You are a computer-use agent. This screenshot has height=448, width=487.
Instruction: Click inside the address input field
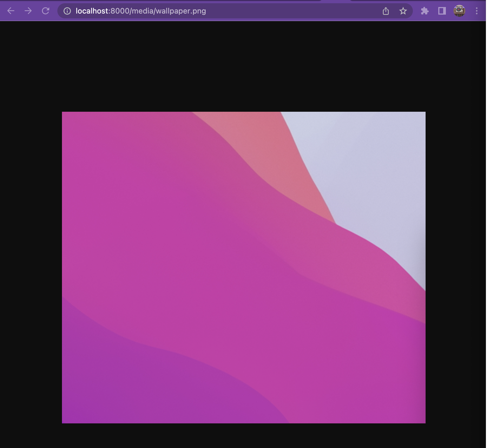243,11
